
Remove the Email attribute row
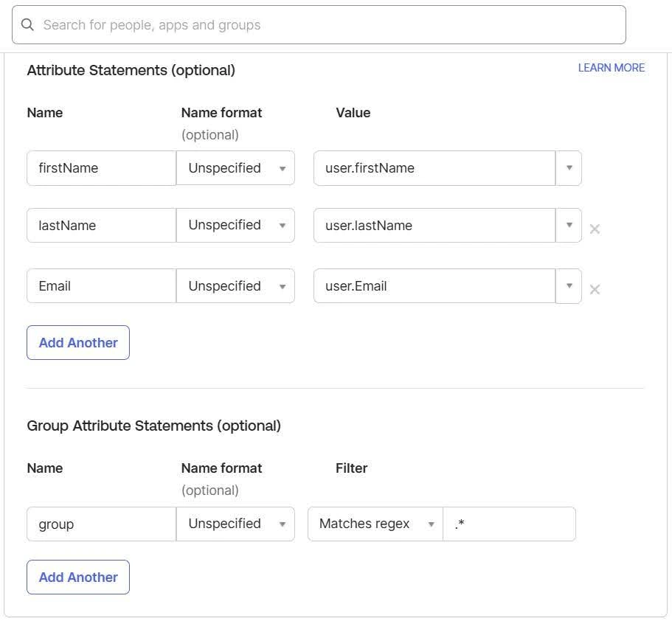click(x=595, y=289)
